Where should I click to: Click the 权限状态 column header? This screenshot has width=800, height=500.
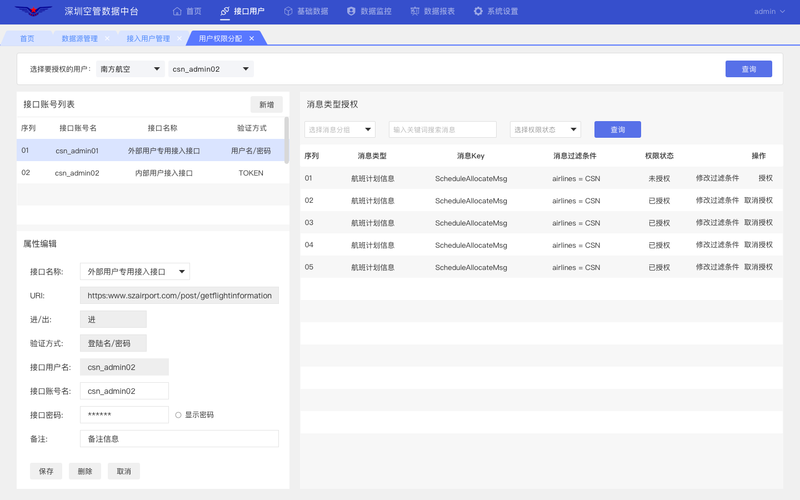(659, 156)
